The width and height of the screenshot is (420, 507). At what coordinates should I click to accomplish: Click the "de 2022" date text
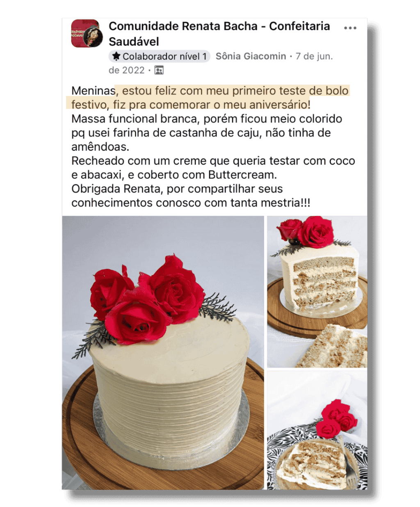point(127,70)
